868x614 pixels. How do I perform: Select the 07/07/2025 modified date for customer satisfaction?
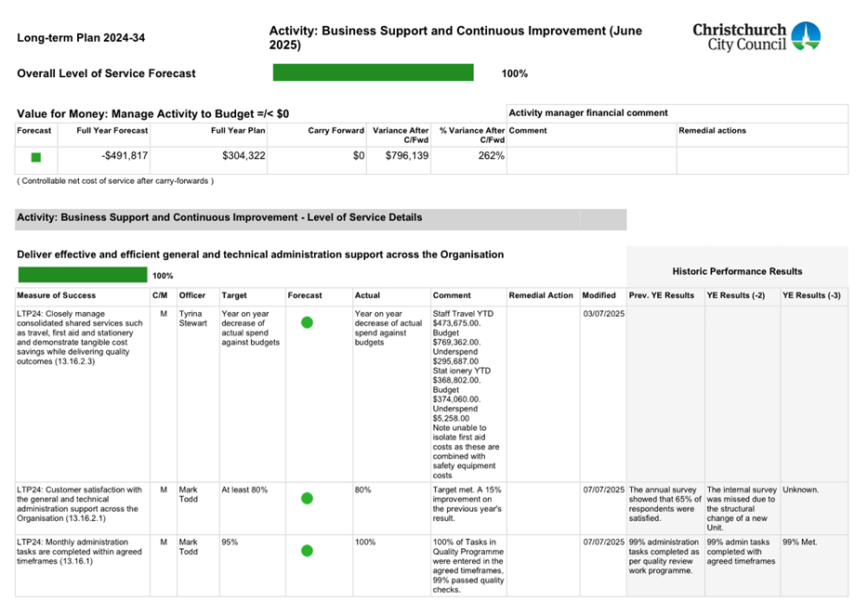pyautogui.click(x=605, y=490)
